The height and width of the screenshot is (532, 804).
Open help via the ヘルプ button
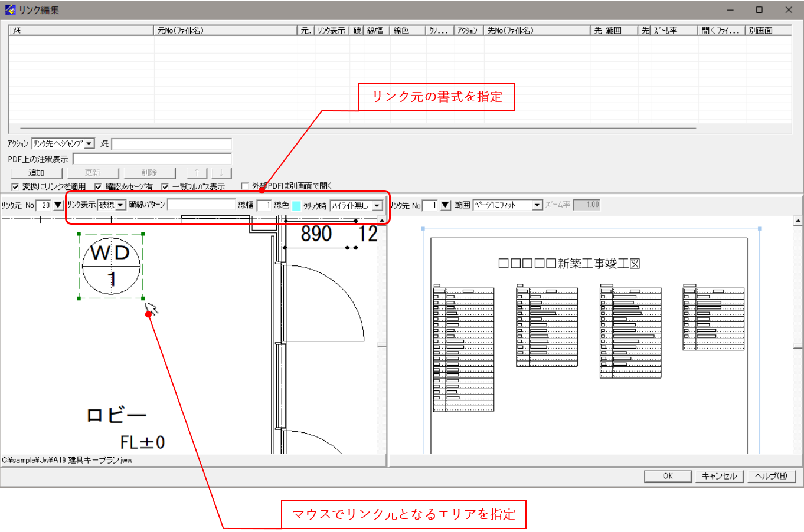click(x=770, y=476)
